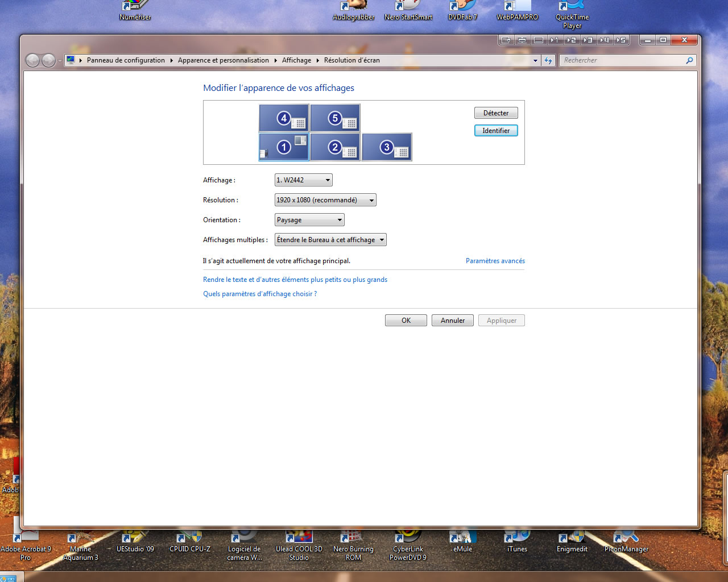Screen dimensions: 728x582
Task: Expand the Affichages multiples dropdown
Action: click(330, 240)
